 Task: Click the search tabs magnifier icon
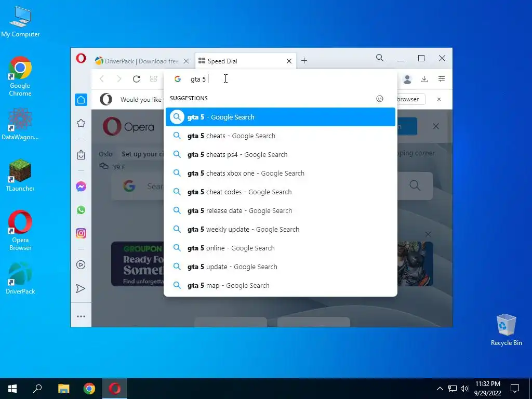pos(380,58)
